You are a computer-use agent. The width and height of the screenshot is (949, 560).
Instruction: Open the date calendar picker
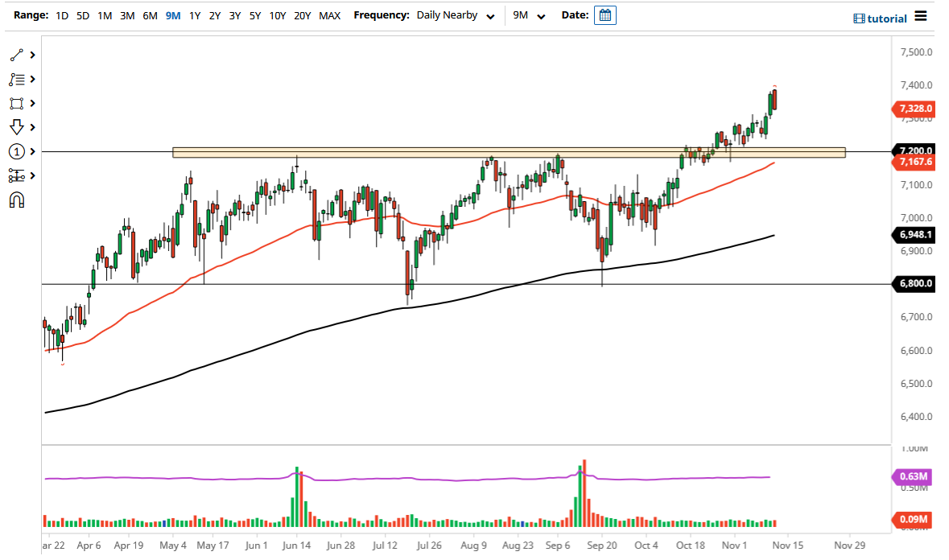[604, 15]
